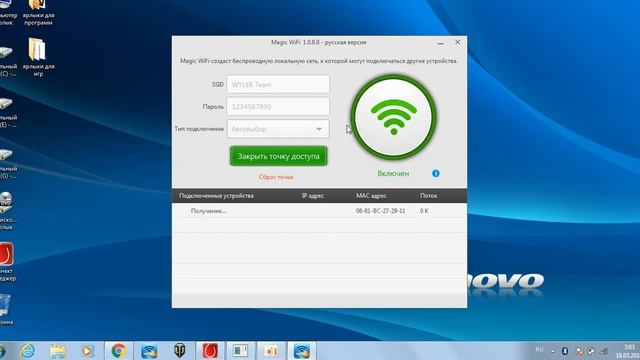Click the 0 K flow value
This screenshot has width=640, height=360.
pos(424,211)
